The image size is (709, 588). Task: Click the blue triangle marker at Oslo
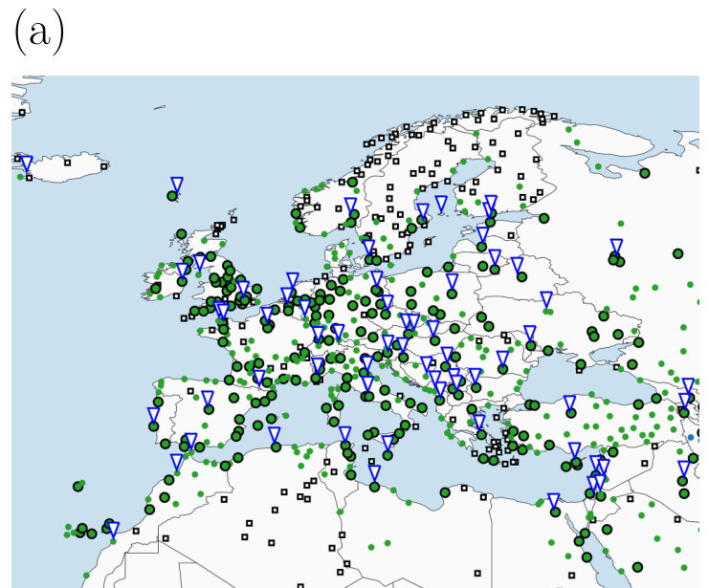coord(350,206)
